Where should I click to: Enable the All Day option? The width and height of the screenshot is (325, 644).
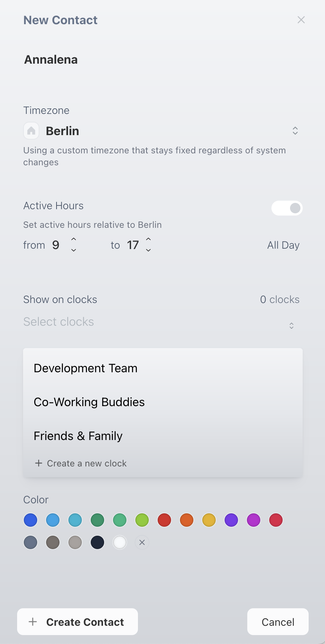pyautogui.click(x=283, y=245)
